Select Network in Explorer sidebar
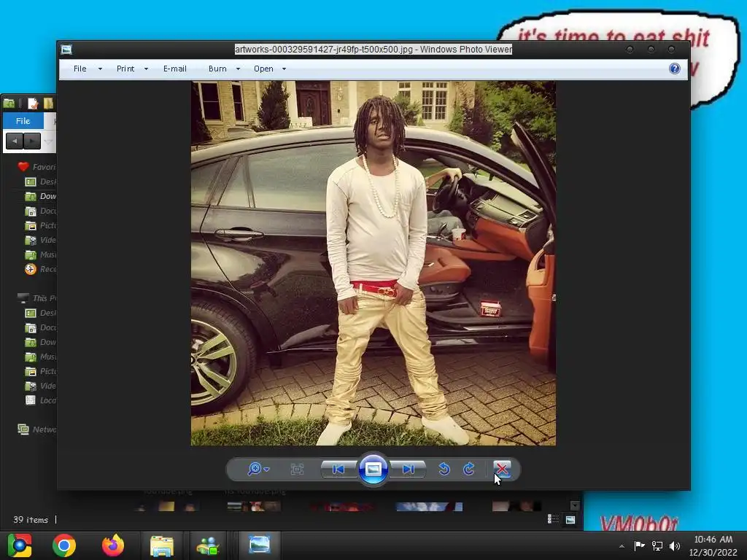The width and height of the screenshot is (747, 560). 36,429
